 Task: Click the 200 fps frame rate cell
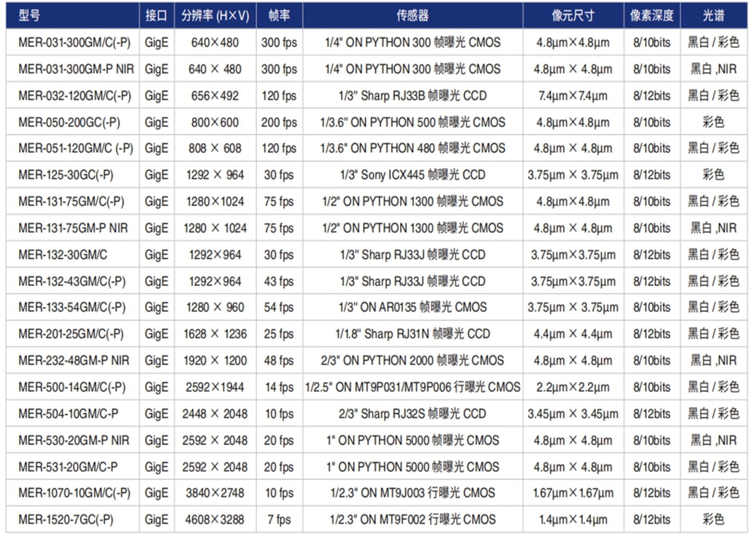pos(279,123)
